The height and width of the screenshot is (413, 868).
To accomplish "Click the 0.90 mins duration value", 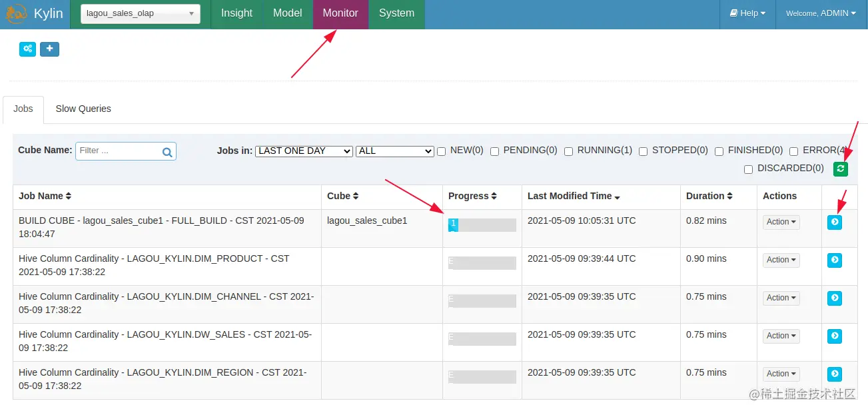I will point(706,258).
